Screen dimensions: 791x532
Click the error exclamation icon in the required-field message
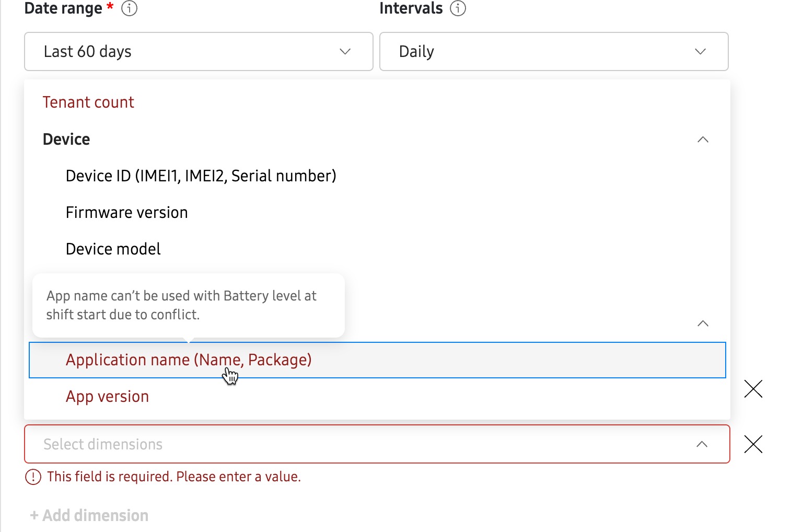[32, 477]
